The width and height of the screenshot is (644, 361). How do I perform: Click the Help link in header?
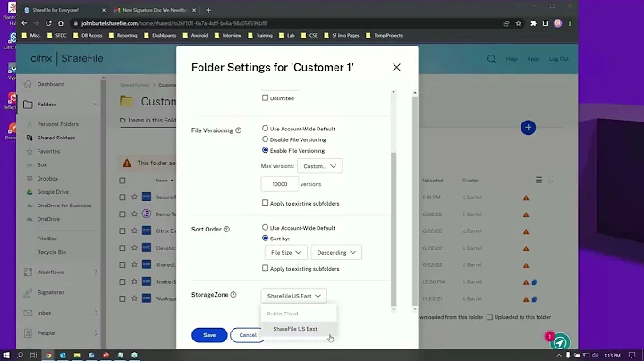click(512, 59)
